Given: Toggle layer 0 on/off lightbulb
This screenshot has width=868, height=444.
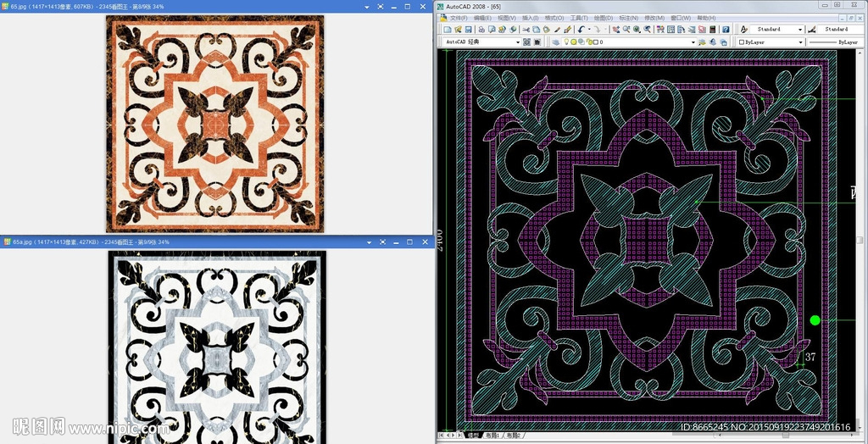Looking at the screenshot, I should point(567,42).
